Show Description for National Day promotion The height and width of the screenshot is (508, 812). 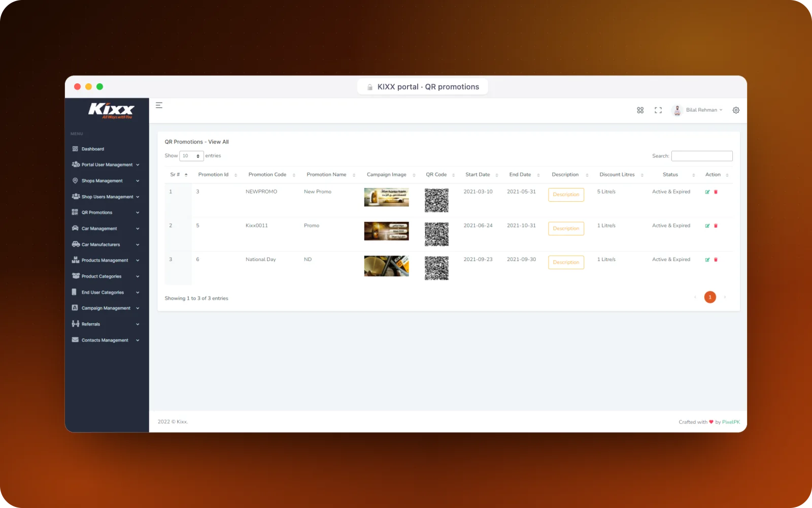click(x=566, y=262)
